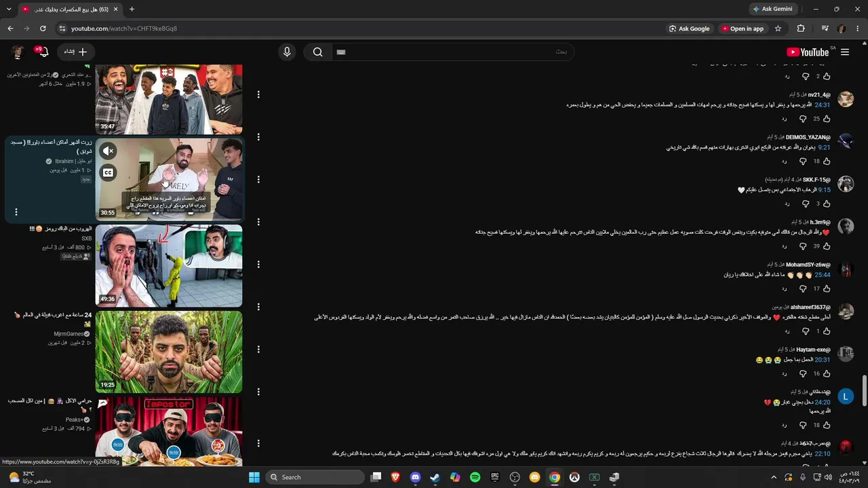Like the comment by @h.3m9

(827, 246)
